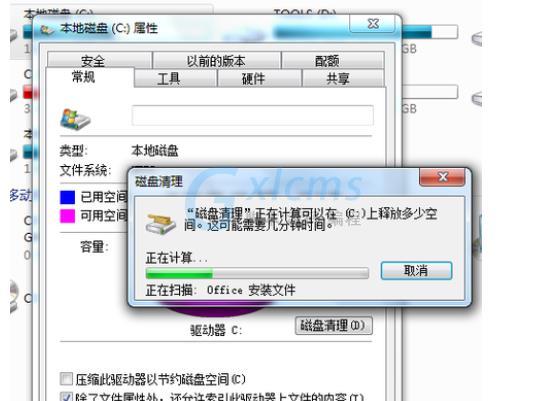The width and height of the screenshot is (546, 401).
Task: Click the title bar drive icon of properties window
Action: click(47, 30)
